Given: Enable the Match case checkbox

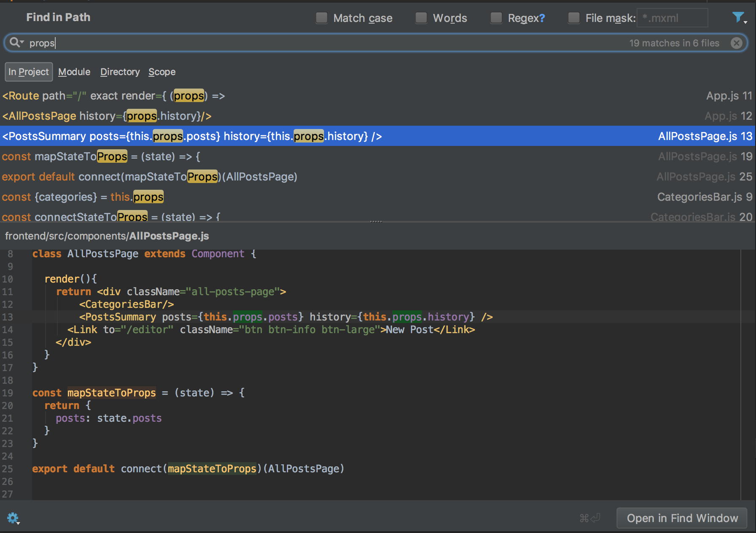Looking at the screenshot, I should point(322,18).
